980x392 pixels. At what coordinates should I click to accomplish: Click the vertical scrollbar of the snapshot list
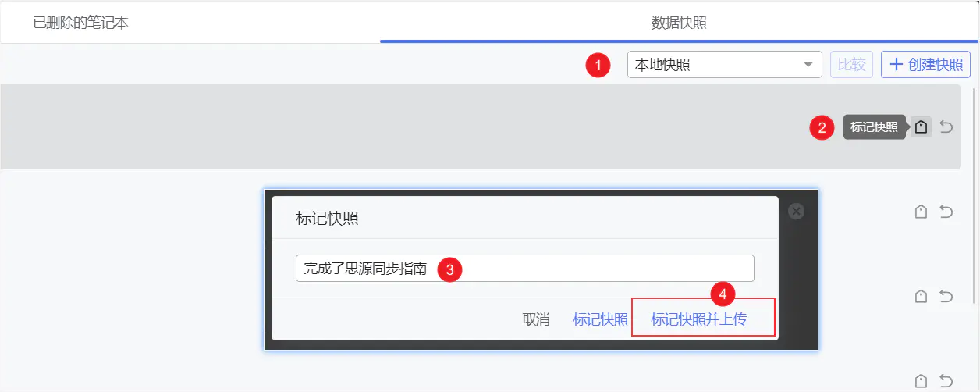click(975, 195)
